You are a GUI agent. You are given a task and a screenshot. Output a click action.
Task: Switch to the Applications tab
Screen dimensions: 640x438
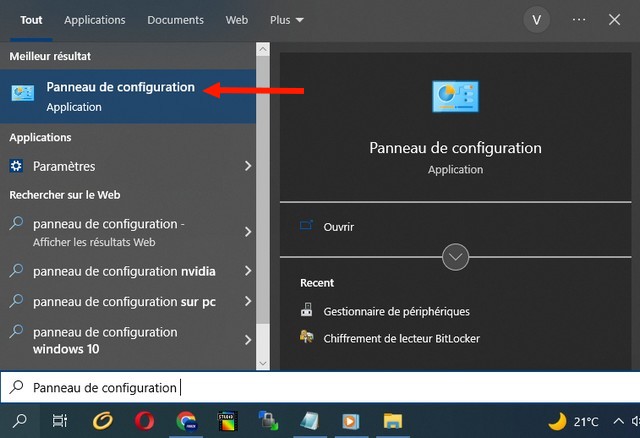point(94,20)
